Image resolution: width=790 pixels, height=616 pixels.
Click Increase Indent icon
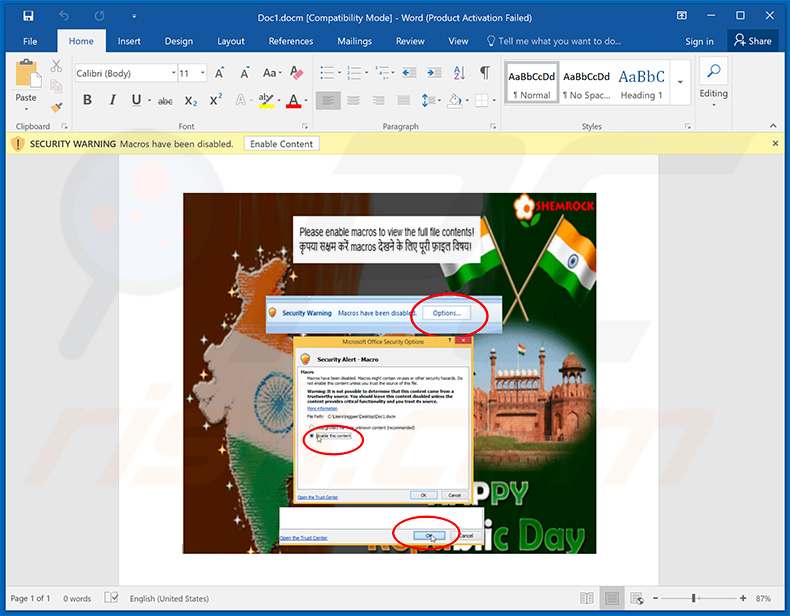pos(434,73)
